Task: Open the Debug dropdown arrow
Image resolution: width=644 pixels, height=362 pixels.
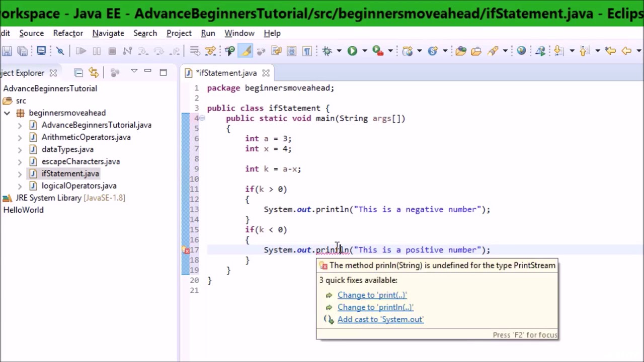Action: point(339,51)
